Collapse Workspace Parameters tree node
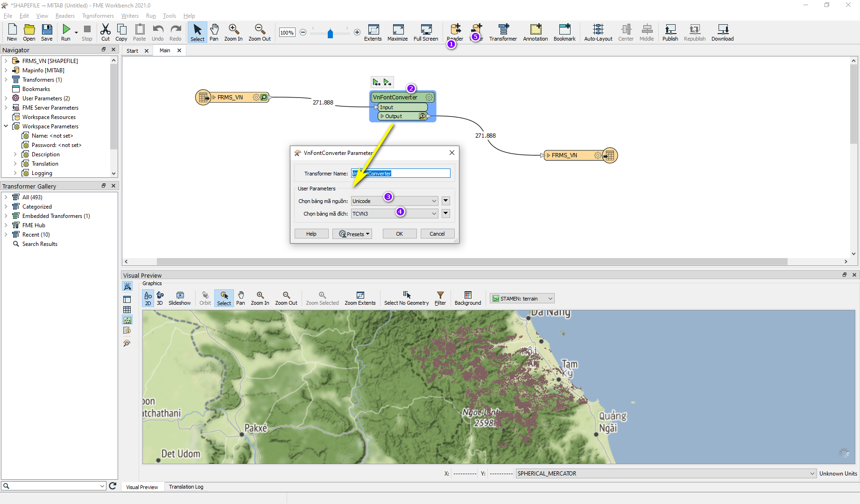Viewport: 860px width, 504px height. click(6, 126)
